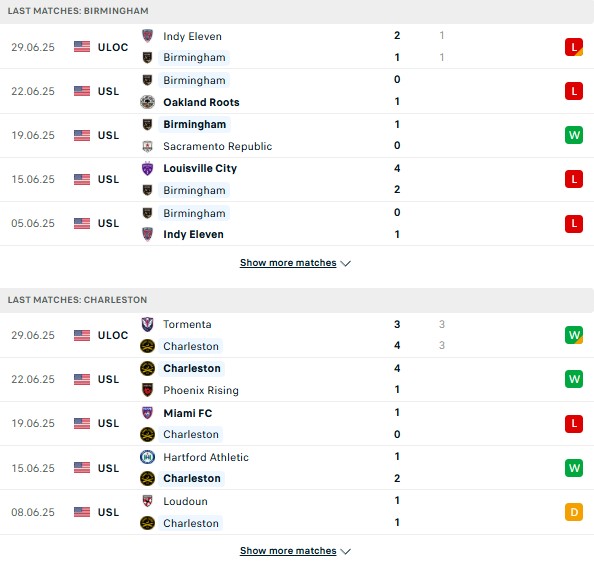This screenshot has width=594, height=568.
Task: Click the Phoenix Rising team logo
Action: click(147, 390)
